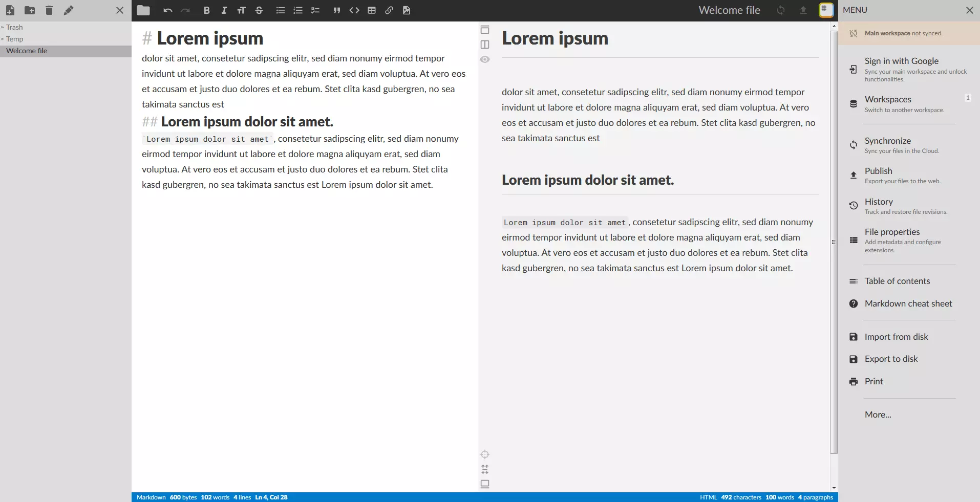Create a new folder in the explorer

[x=30, y=10]
